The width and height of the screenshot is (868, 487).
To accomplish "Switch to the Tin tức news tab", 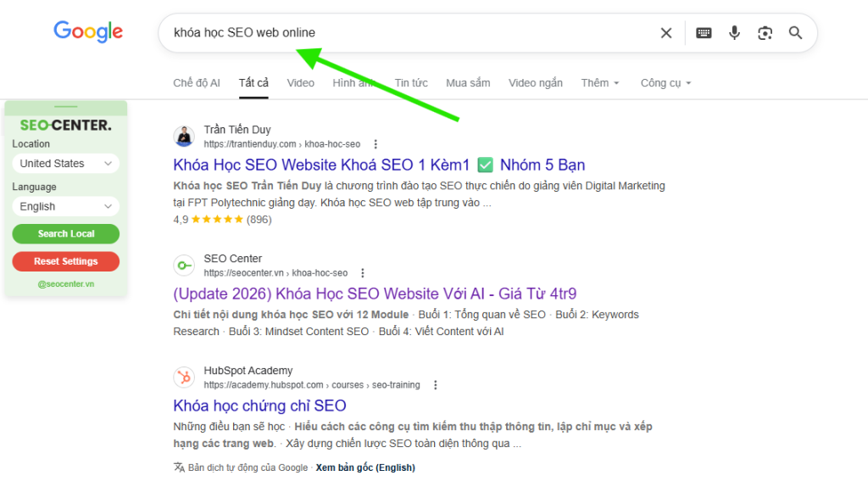I will pyautogui.click(x=411, y=83).
